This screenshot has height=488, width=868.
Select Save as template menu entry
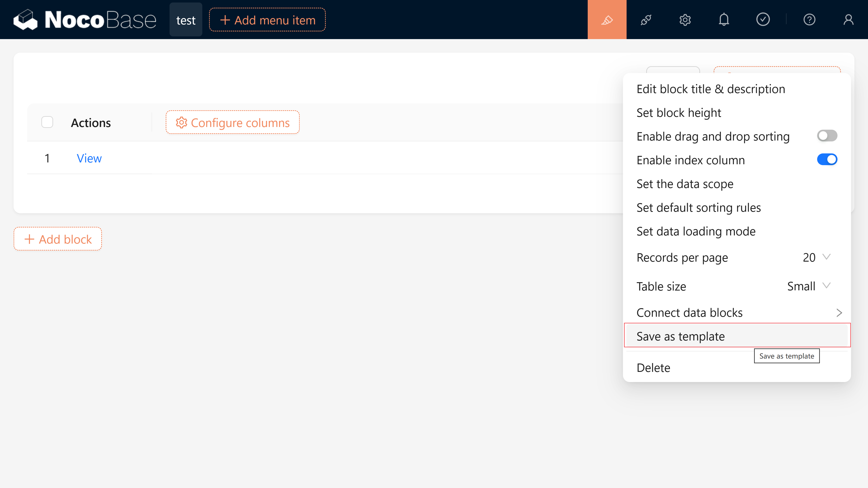(680, 336)
